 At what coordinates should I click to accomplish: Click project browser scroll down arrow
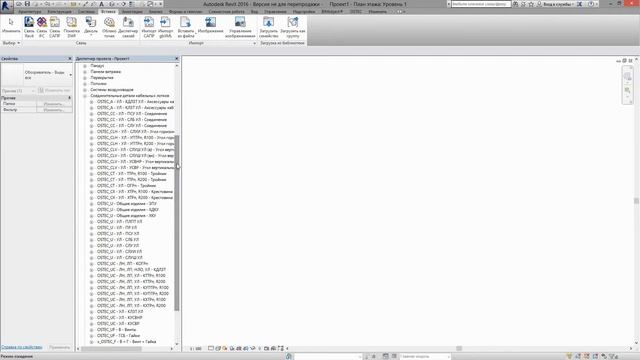coord(177,344)
